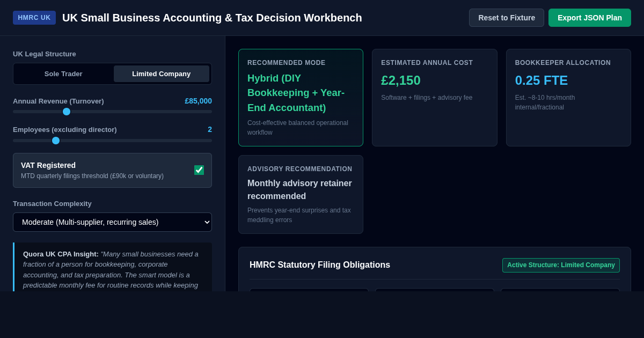This screenshot has width=644, height=338.
Task: Click Monthly advisory retainer recommended text
Action: (299, 189)
